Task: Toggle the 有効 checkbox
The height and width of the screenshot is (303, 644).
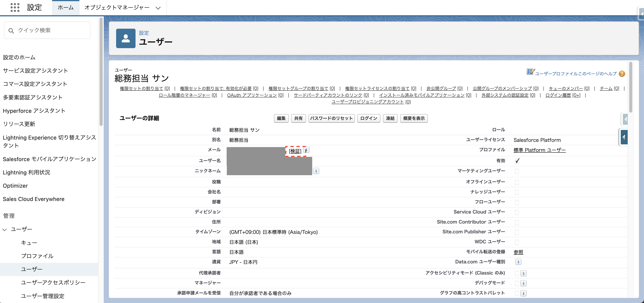Action: point(517,161)
